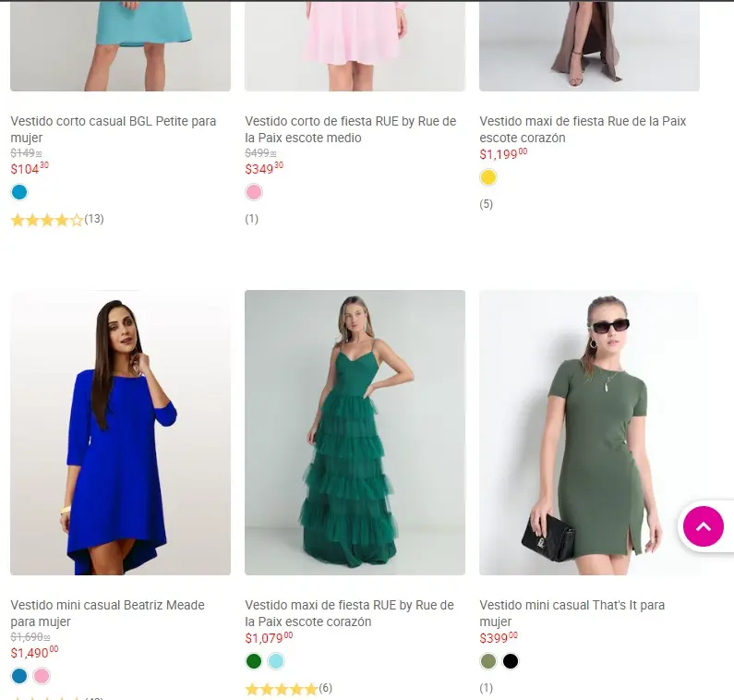Click the pink scroll-to-top arrow button
Image resolution: width=734 pixels, height=700 pixels.
tap(704, 526)
